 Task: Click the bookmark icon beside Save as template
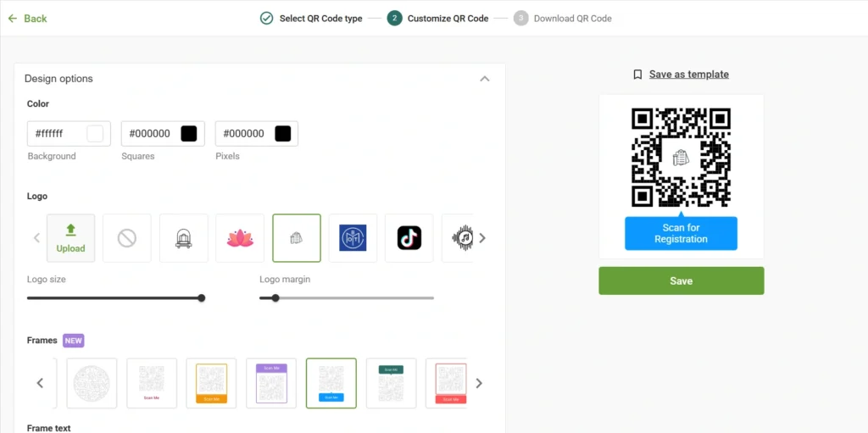637,75
